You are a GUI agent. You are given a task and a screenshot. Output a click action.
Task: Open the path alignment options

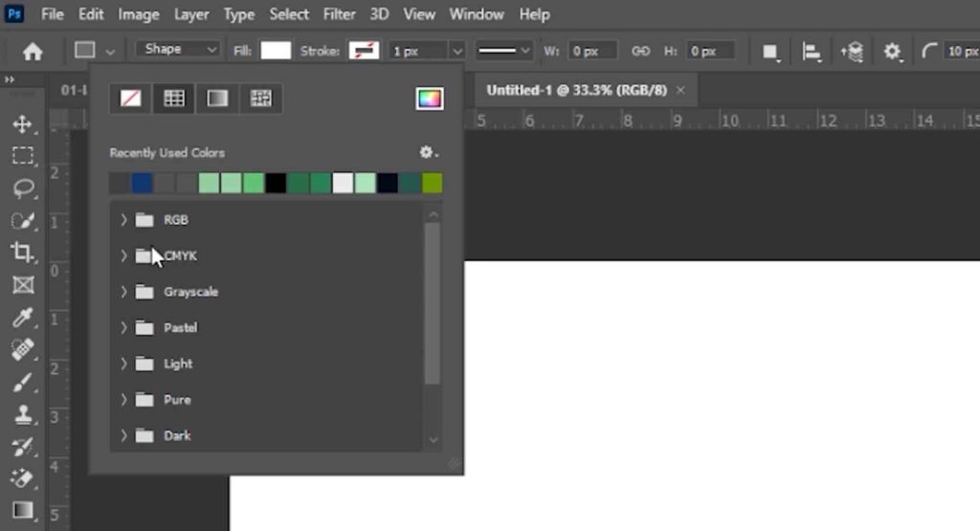812,52
